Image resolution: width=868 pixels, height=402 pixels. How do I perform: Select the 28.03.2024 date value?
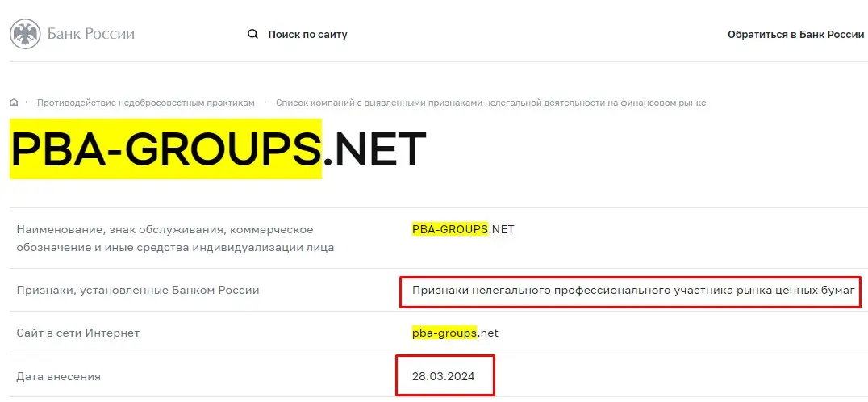pos(441,376)
